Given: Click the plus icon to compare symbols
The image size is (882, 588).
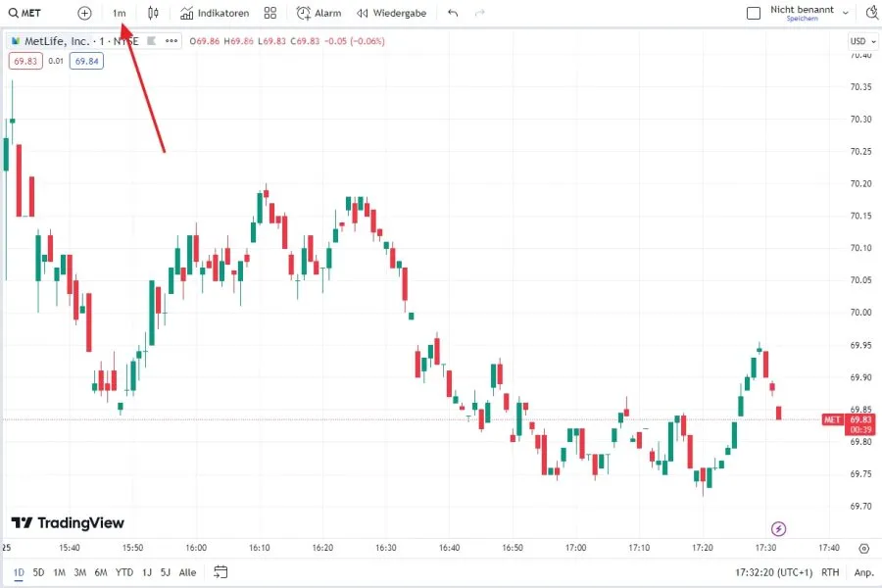Looking at the screenshot, I should tap(84, 13).
